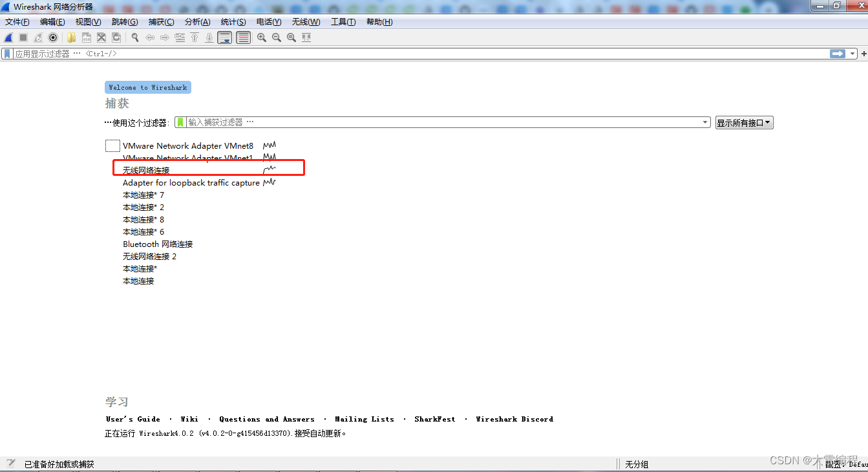Screen dimensions: 868x472
Task: Click the 无分组 status bar entry
Action: pos(637,464)
